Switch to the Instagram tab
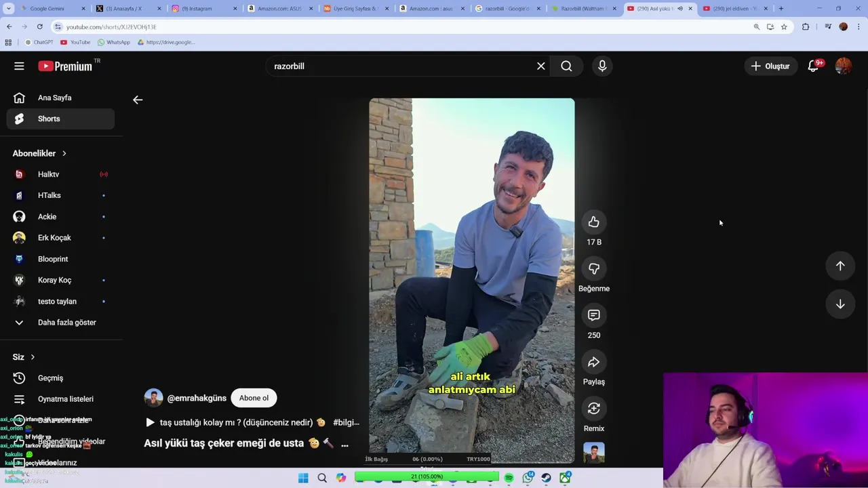The image size is (868, 488). pyautogui.click(x=203, y=9)
